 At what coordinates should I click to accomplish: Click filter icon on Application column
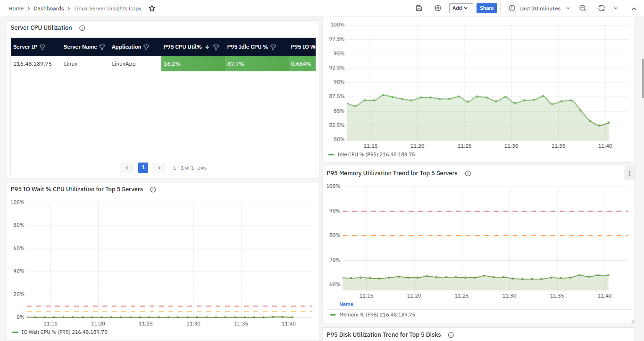[146, 47]
